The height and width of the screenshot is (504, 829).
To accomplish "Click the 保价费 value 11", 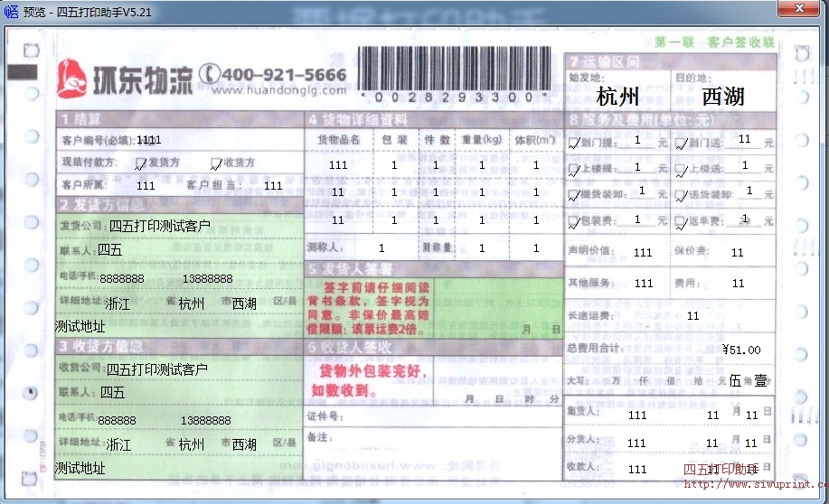I will pyautogui.click(x=738, y=253).
